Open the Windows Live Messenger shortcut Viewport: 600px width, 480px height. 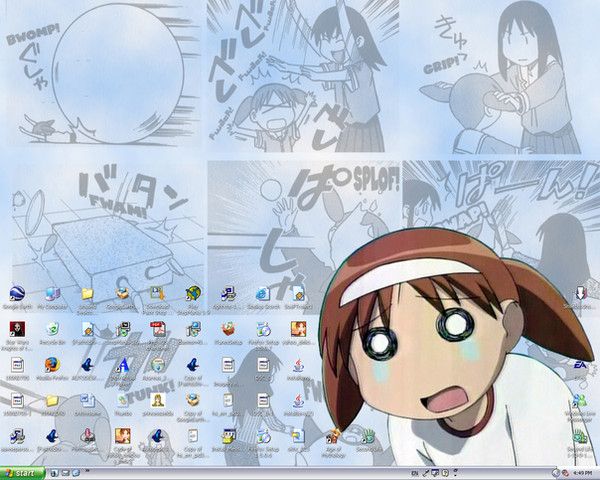tap(580, 400)
